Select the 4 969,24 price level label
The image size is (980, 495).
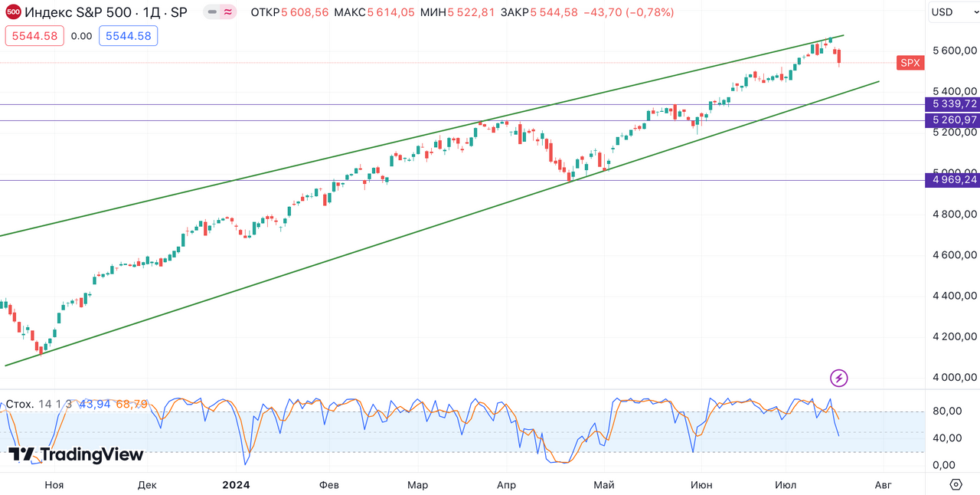952,180
